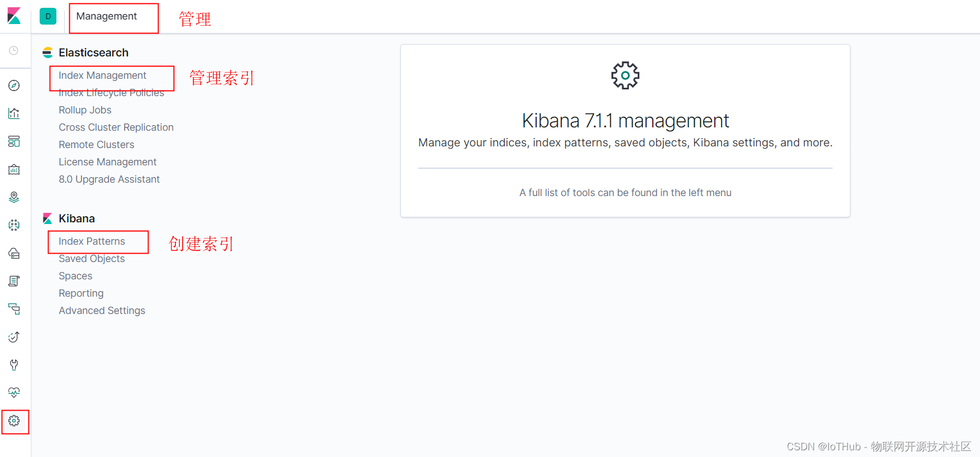Open License Management

coord(108,162)
